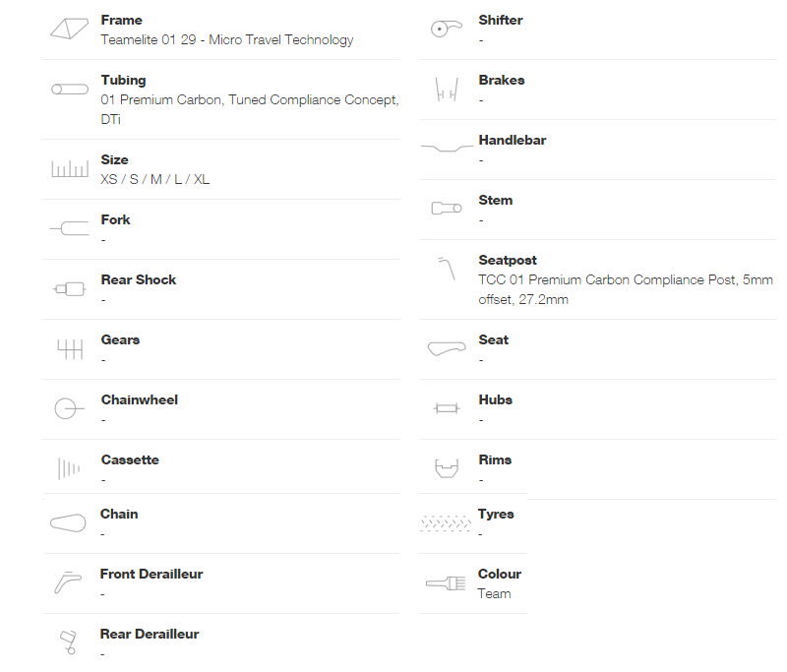The image size is (787, 672).
Task: Click the Gears shift-pattern icon
Action: (70, 349)
